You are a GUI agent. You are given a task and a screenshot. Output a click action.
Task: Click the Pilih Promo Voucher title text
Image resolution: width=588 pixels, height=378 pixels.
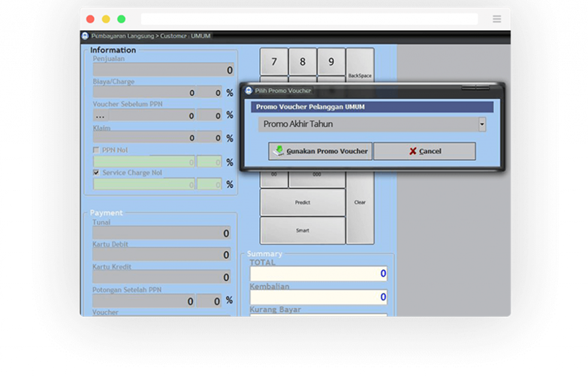(283, 90)
